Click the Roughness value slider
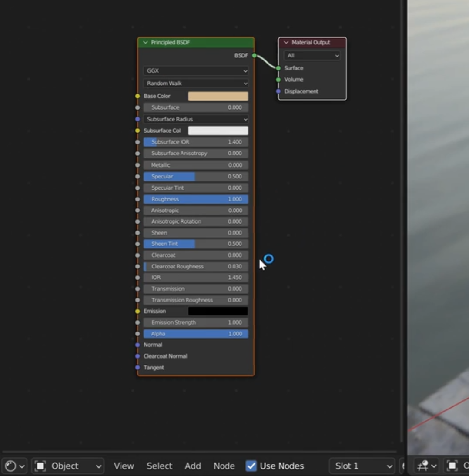The height and width of the screenshot is (476, 469). click(x=196, y=199)
